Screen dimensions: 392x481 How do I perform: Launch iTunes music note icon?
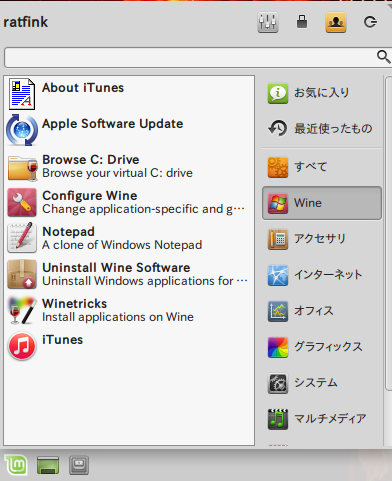(22, 346)
